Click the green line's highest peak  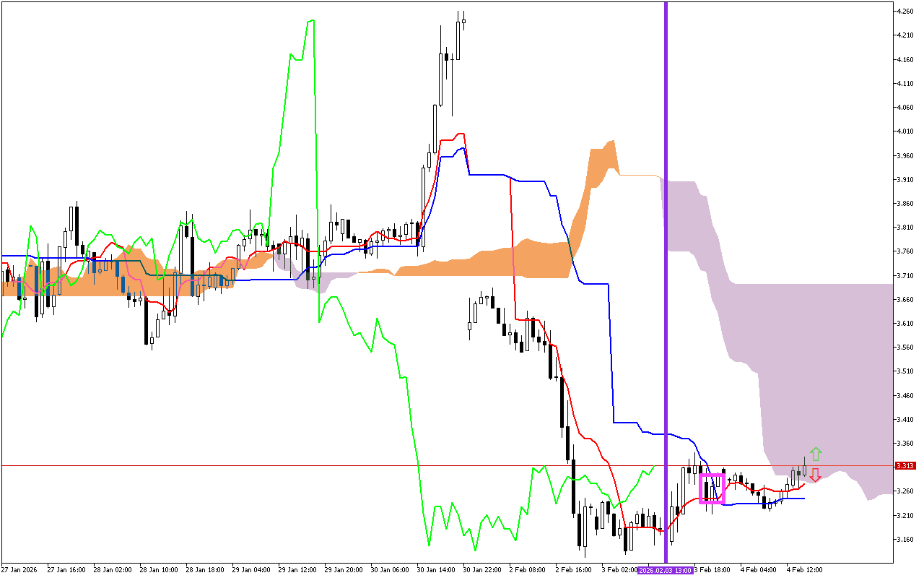[311, 21]
